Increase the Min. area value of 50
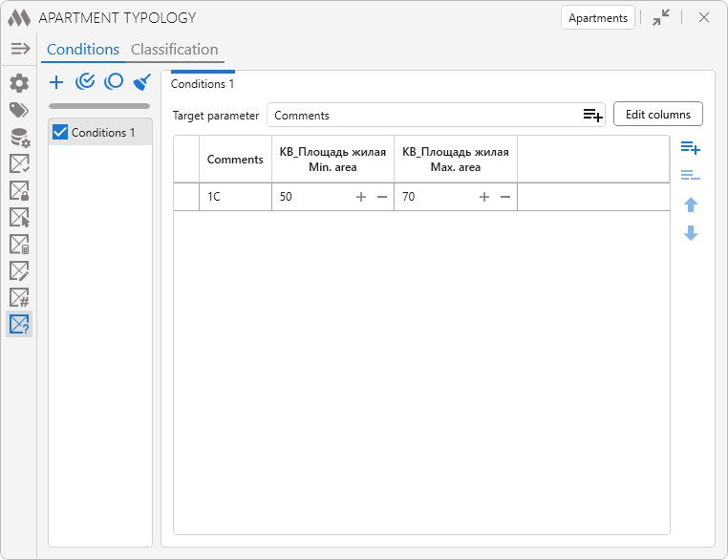 tap(361, 197)
